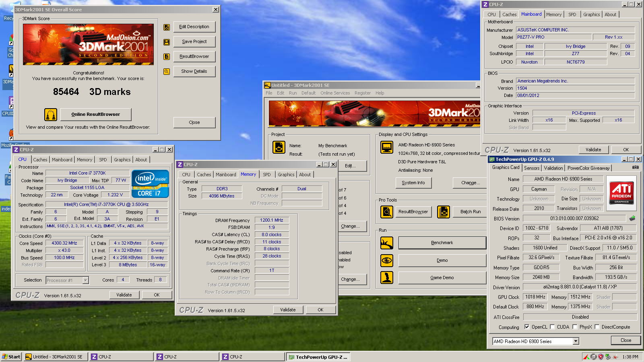Click the Pro Tools ResultBrowser icon
The height and width of the screenshot is (362, 644).
tap(387, 212)
